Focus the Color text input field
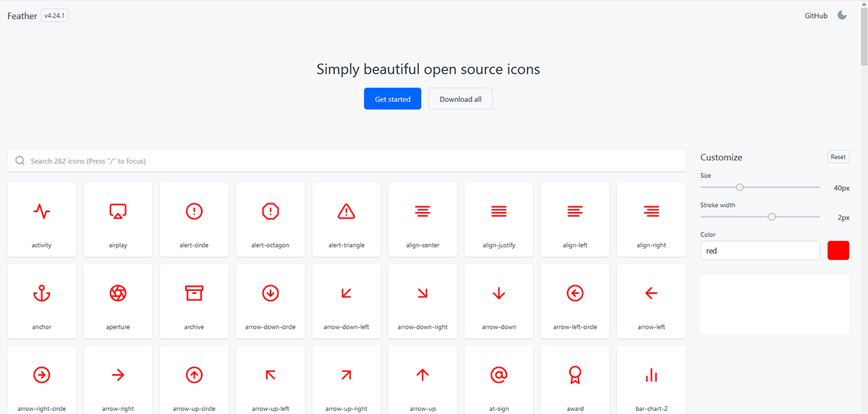Screen dimensions: 868x414 click(x=760, y=250)
